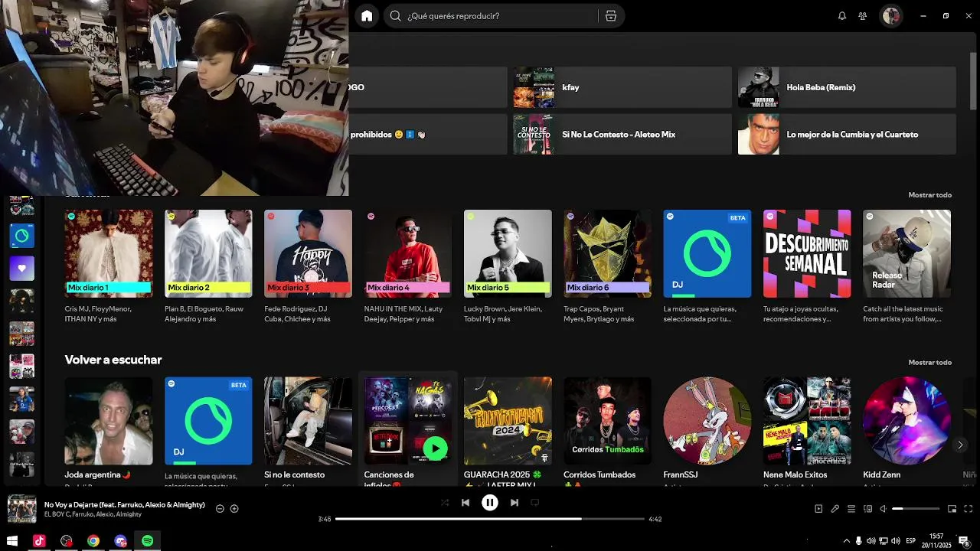Image resolution: width=980 pixels, height=551 pixels.
Task: Open Mix diario 3 card
Action: point(308,268)
